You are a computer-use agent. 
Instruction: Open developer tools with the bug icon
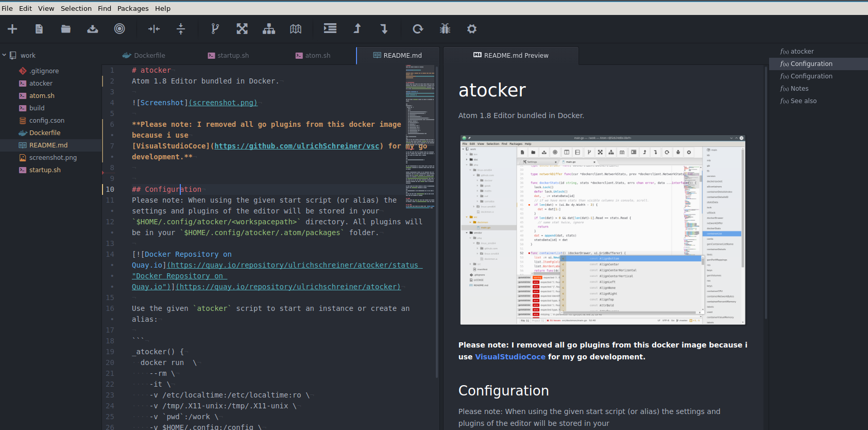(x=445, y=29)
